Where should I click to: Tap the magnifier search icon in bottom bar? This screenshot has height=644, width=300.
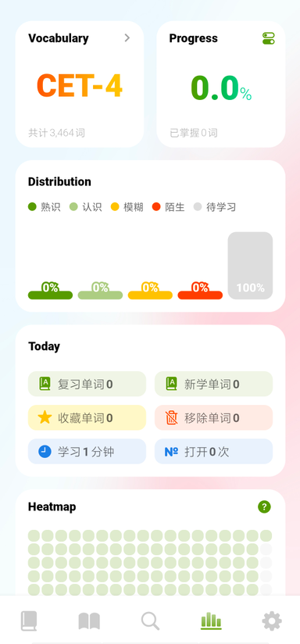[150, 621]
